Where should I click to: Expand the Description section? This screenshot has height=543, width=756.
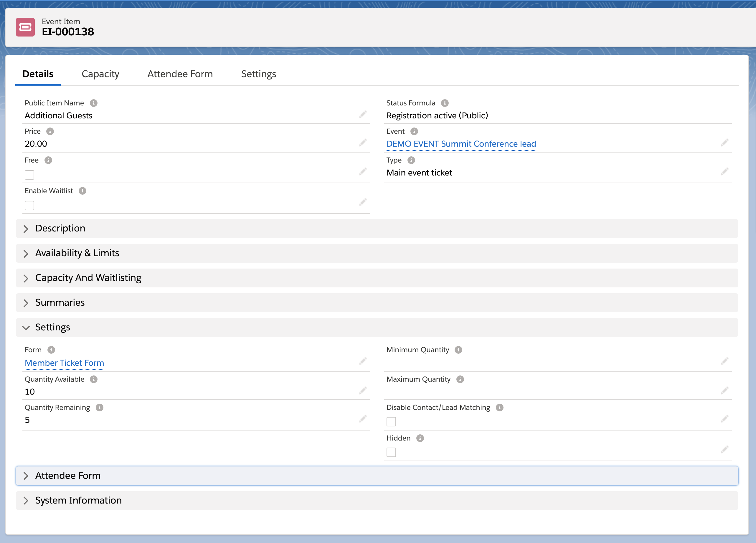(60, 228)
